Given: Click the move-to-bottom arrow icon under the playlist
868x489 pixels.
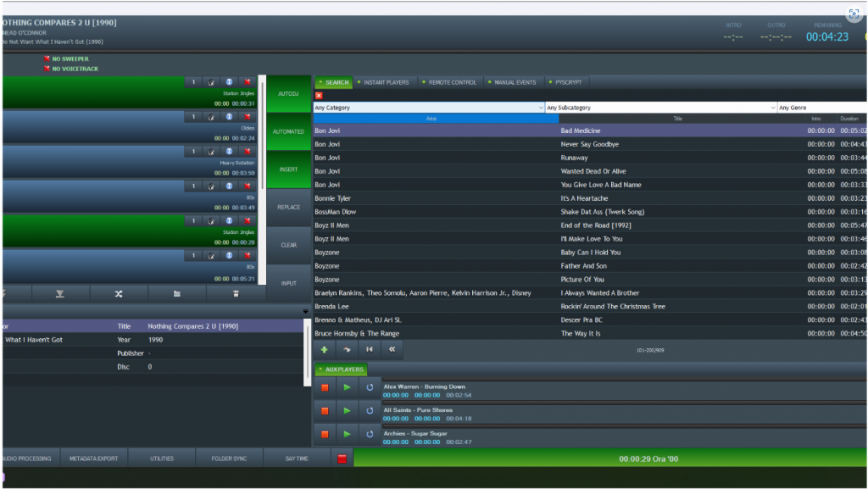Looking at the screenshot, I should coord(60,294).
